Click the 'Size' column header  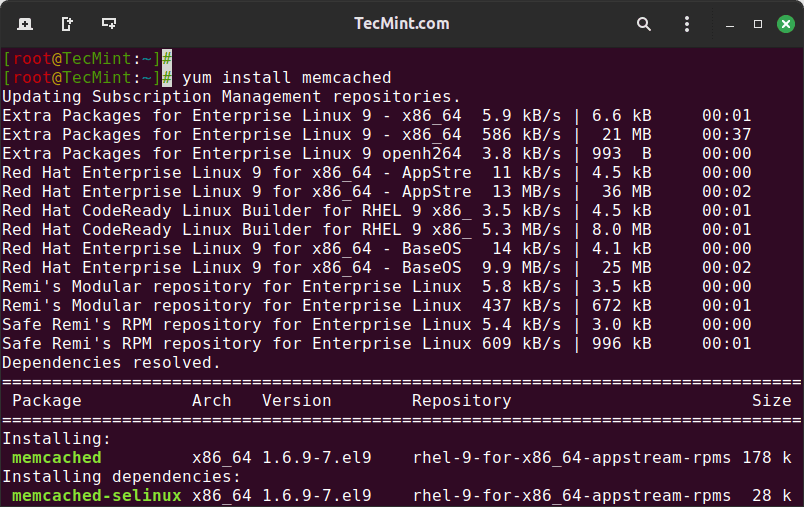click(771, 401)
